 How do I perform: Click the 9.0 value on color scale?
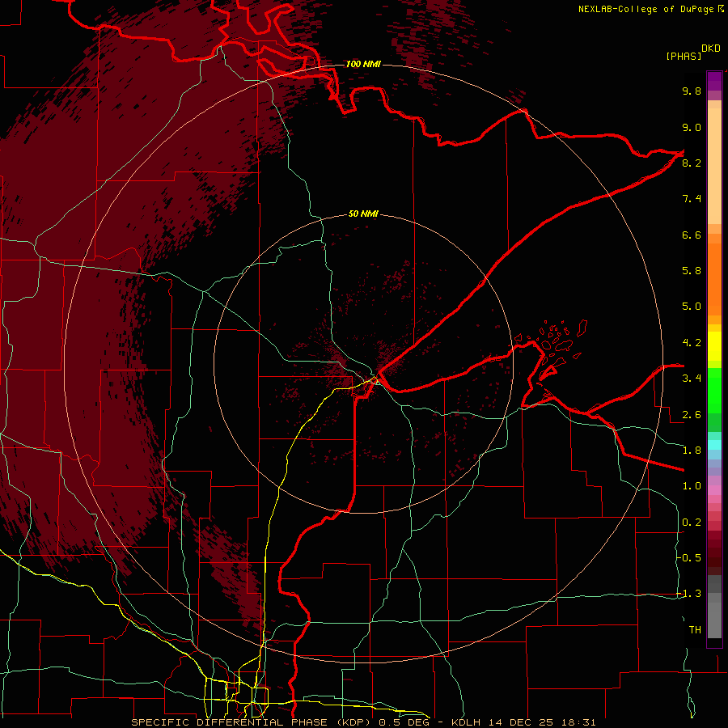tap(692, 127)
